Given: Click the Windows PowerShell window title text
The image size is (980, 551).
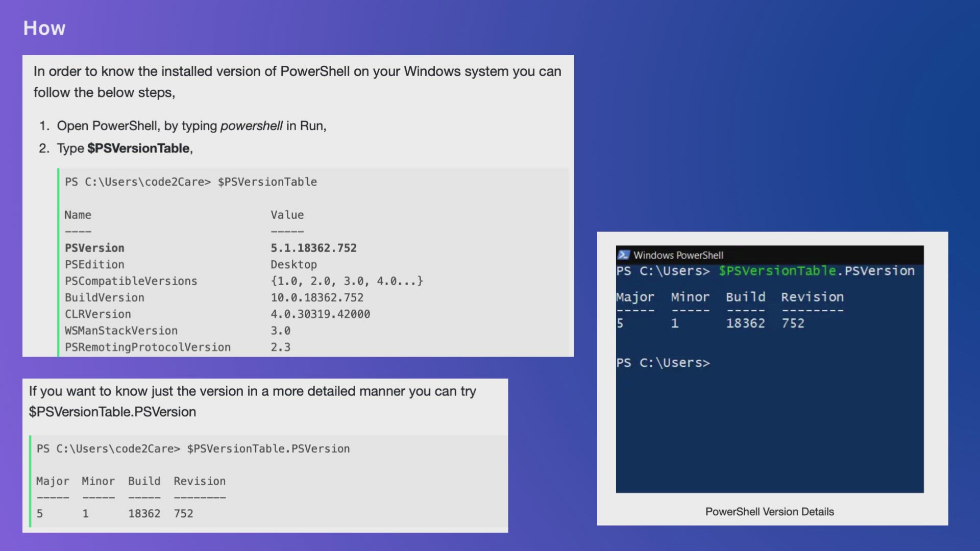Looking at the screenshot, I should coord(678,255).
